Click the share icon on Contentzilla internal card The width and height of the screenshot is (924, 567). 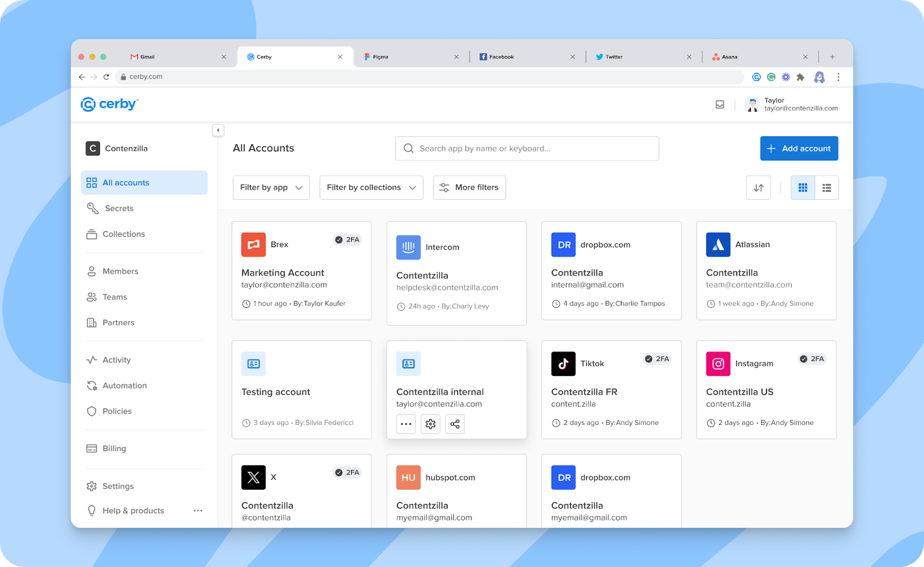[x=455, y=424]
